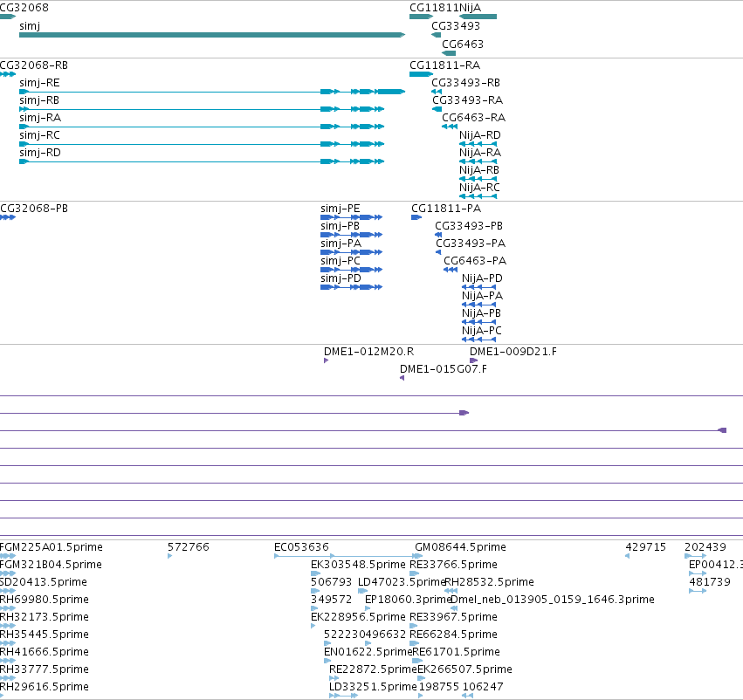Select RE61701.5prime EST
This screenshot has height=700, width=743.
[x=417, y=662]
